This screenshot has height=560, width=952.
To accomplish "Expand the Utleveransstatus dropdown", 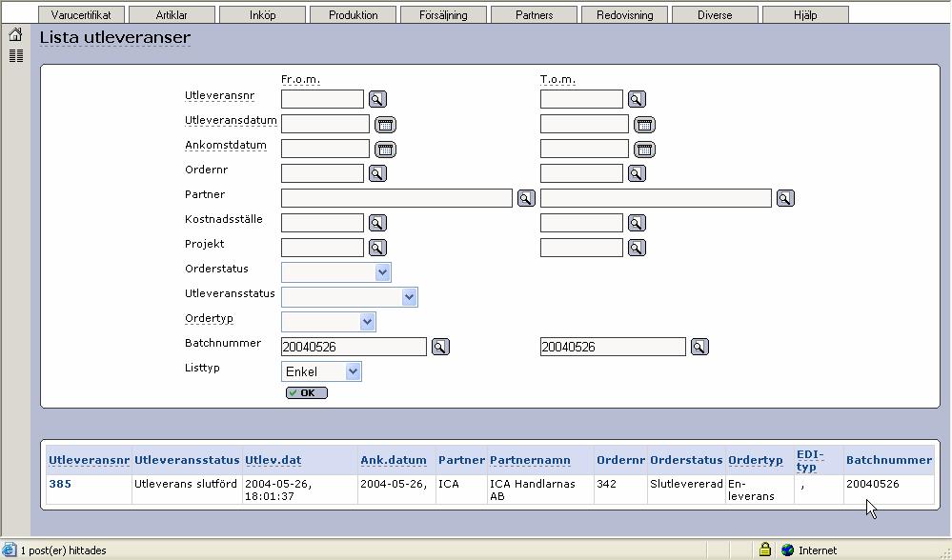I will [409, 297].
